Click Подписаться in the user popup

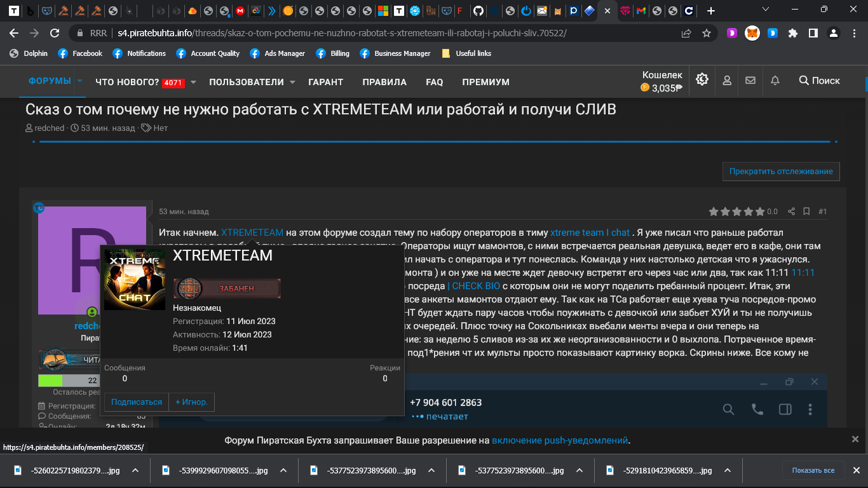[137, 402]
